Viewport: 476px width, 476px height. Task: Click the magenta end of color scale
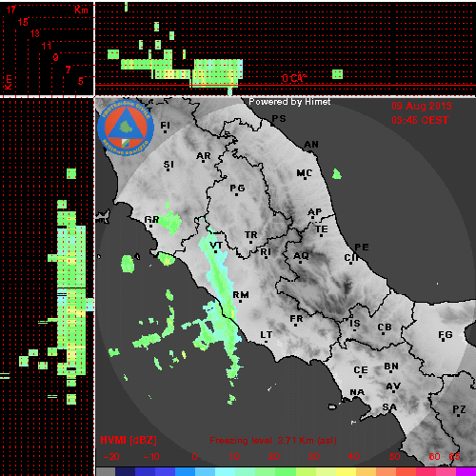click(x=466, y=471)
